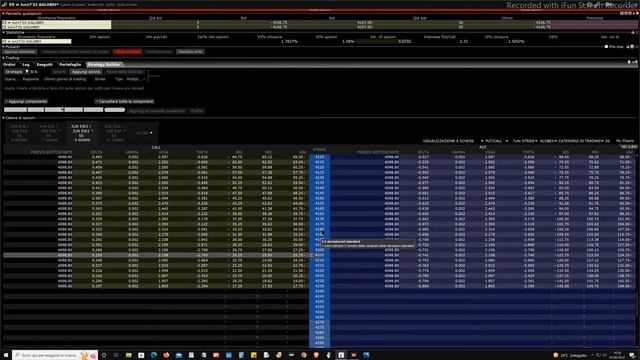This screenshot has width=640, height=360.
Task: Click the chain link icon beside ES title
Action: tap(4, 4)
